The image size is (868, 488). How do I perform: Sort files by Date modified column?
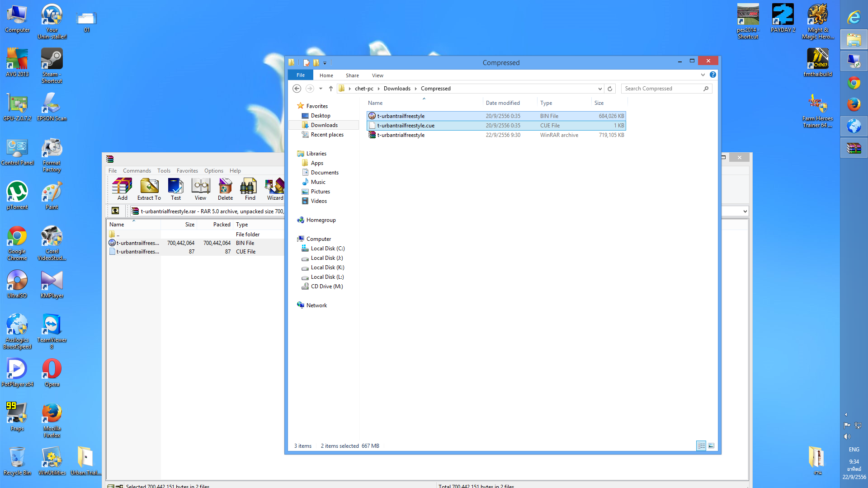point(503,103)
